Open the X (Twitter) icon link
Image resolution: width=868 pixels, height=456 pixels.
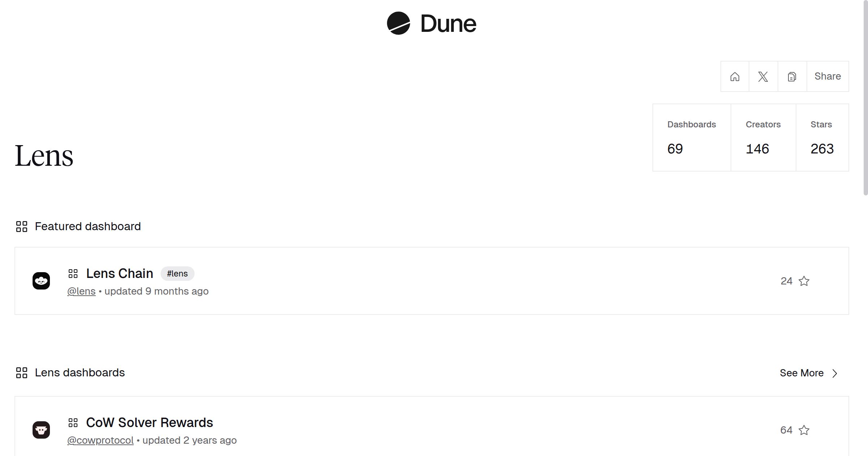click(763, 77)
